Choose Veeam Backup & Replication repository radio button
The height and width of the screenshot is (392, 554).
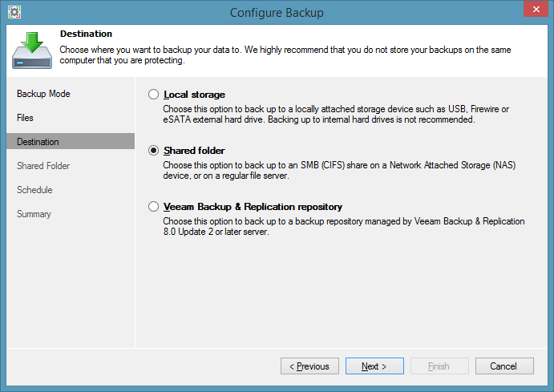tap(154, 207)
